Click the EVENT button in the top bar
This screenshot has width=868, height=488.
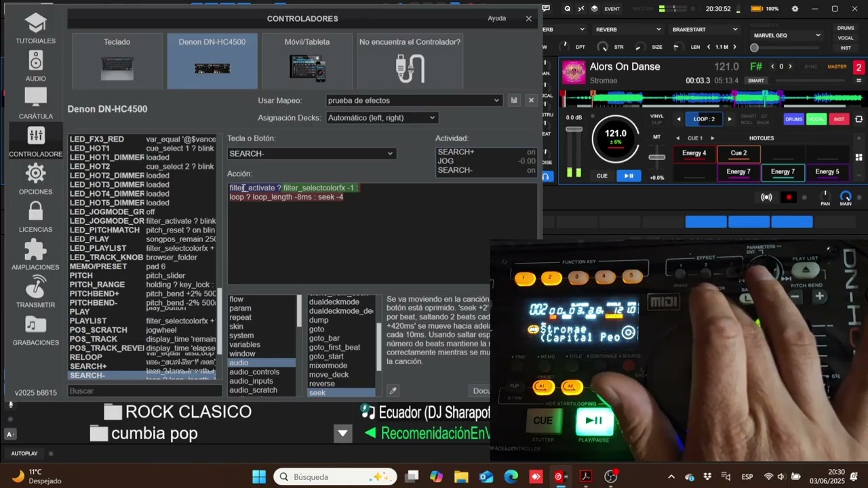(612, 9)
